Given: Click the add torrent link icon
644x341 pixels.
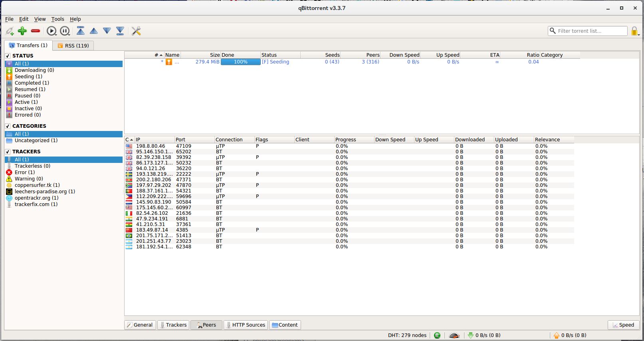Looking at the screenshot, I should click(10, 31).
